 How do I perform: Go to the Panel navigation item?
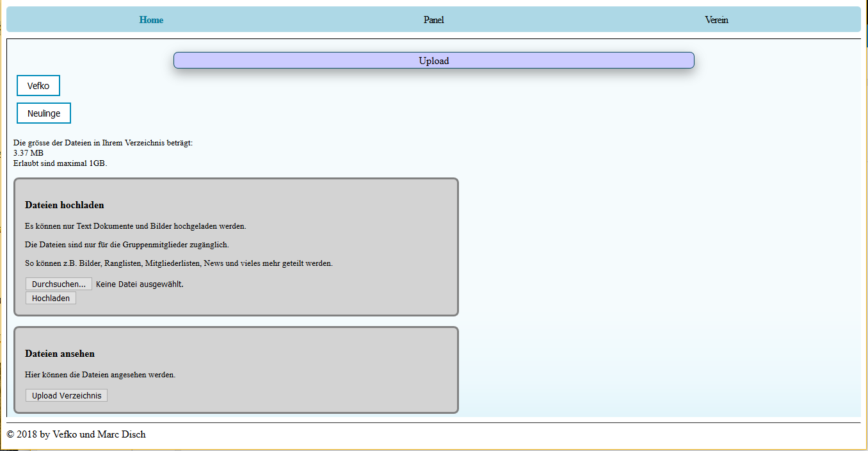coord(433,20)
